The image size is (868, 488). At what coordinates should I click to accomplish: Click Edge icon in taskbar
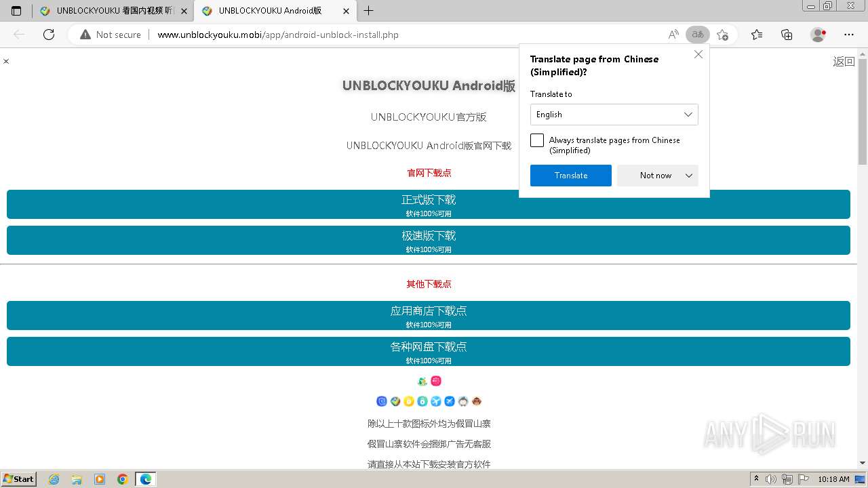(145, 479)
